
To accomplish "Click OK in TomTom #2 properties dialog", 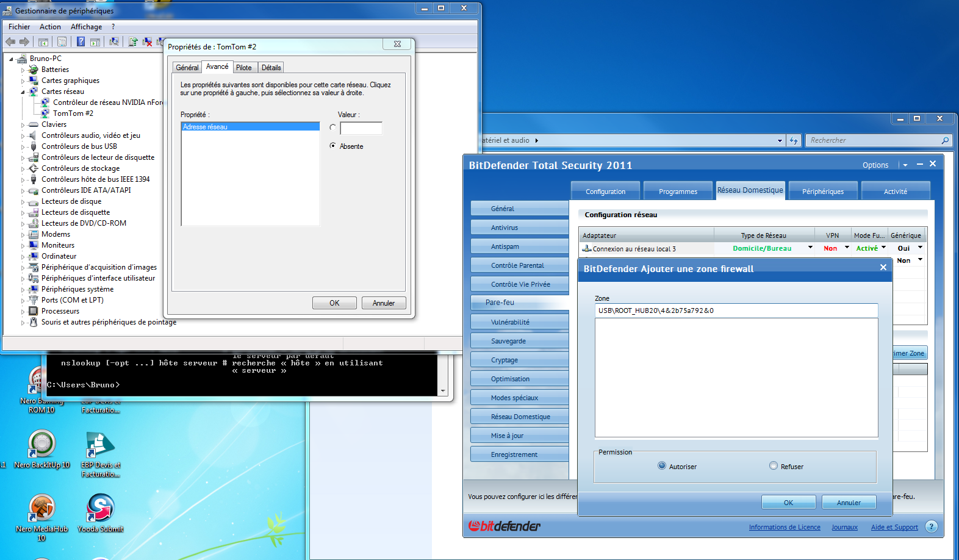I will 334,303.
